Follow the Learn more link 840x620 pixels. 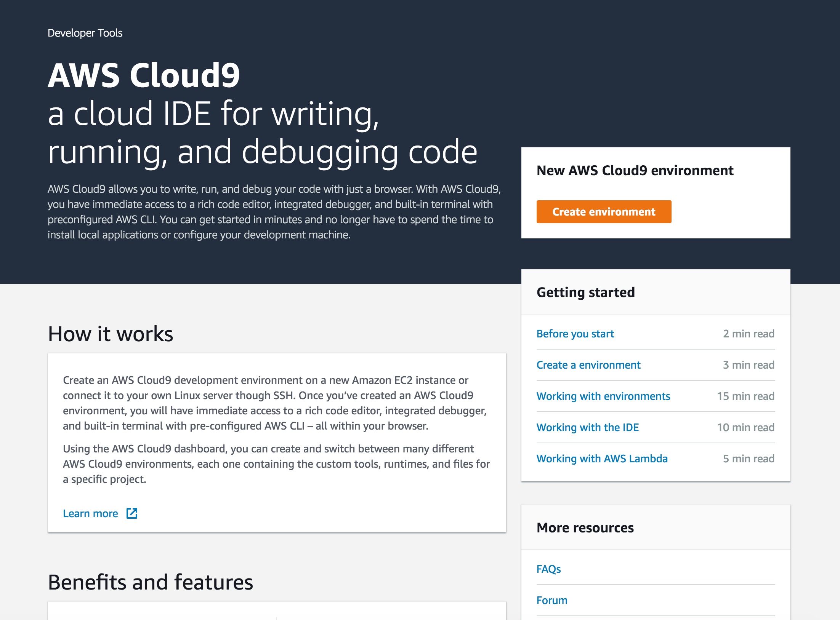click(x=90, y=513)
